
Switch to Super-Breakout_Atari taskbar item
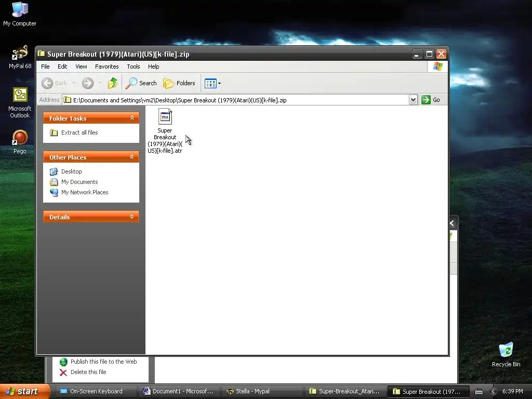(x=344, y=392)
